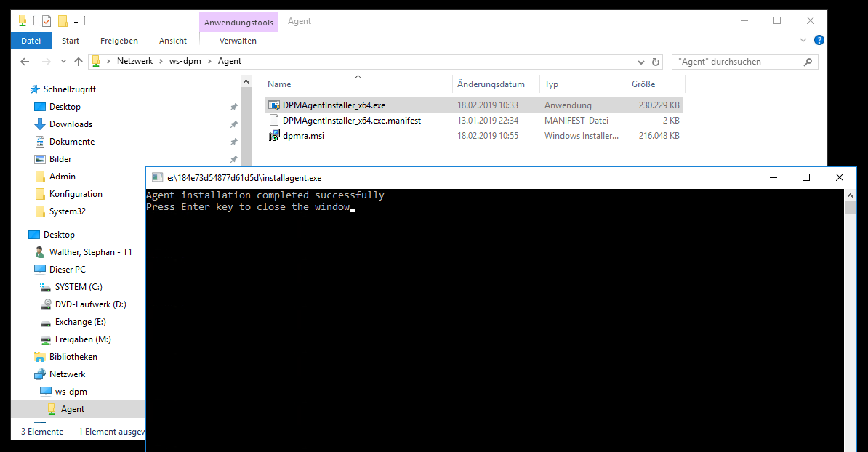Screen dimensions: 868x452
Task: Open the System32 folder in sidebar
Action: pos(68,211)
